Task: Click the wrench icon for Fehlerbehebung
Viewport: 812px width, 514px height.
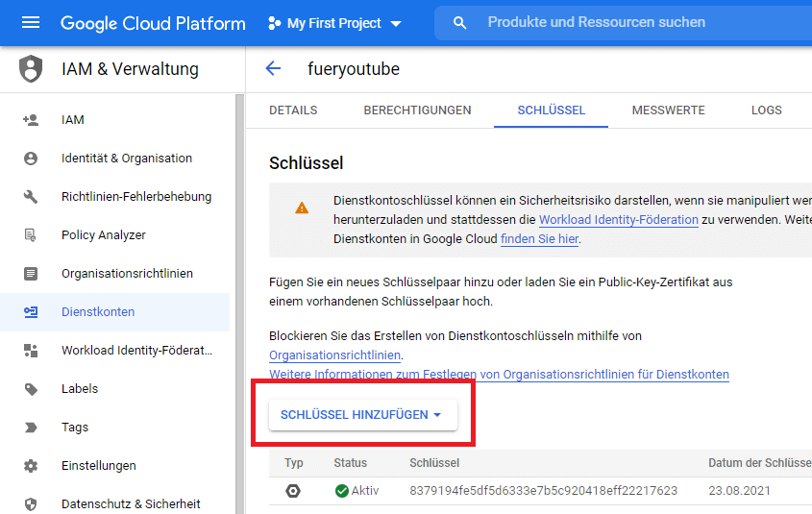Action: 31,197
